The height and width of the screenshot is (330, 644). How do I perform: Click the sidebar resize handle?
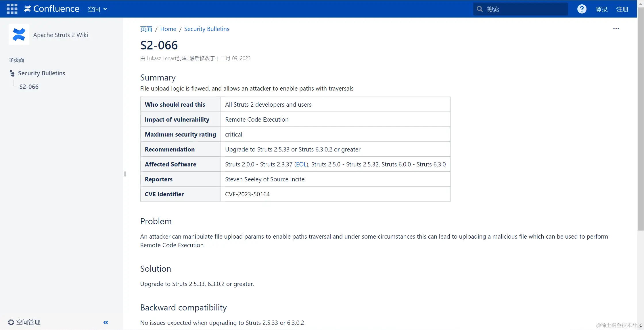pyautogui.click(x=125, y=174)
